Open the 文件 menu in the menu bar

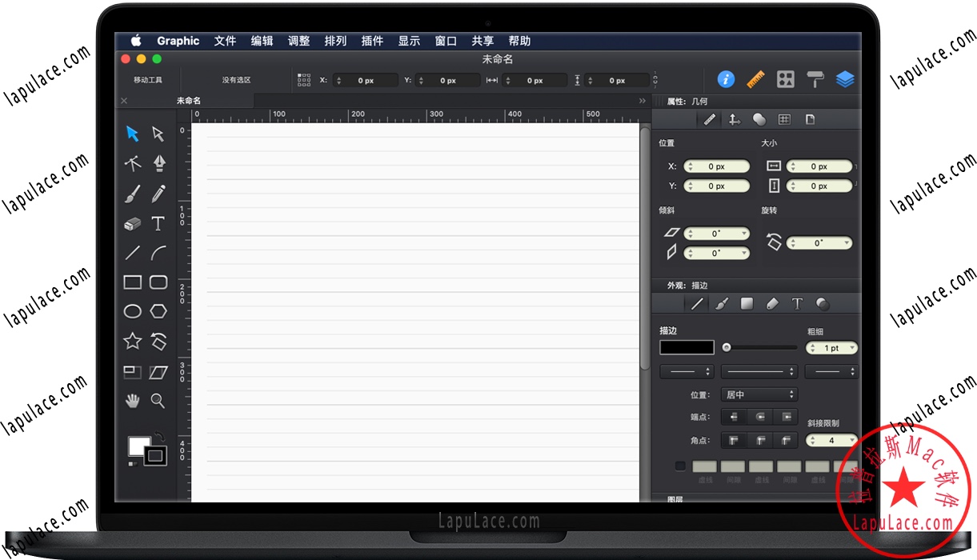click(x=225, y=41)
